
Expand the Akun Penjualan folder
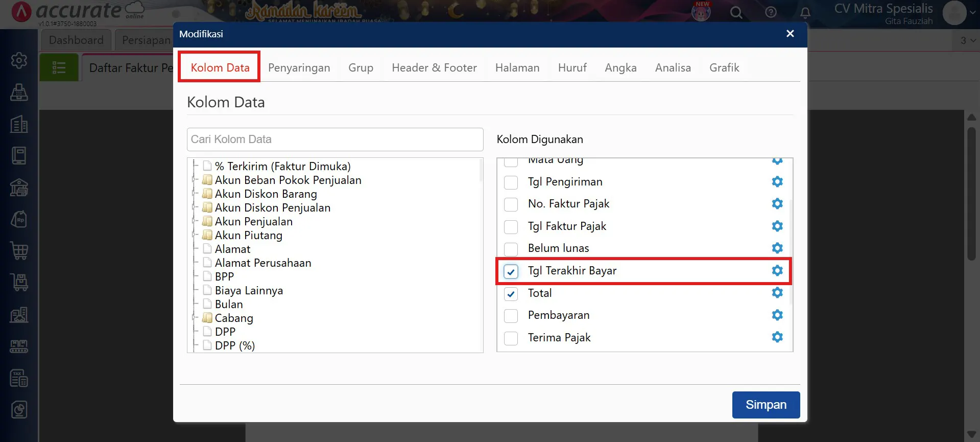[x=194, y=221]
